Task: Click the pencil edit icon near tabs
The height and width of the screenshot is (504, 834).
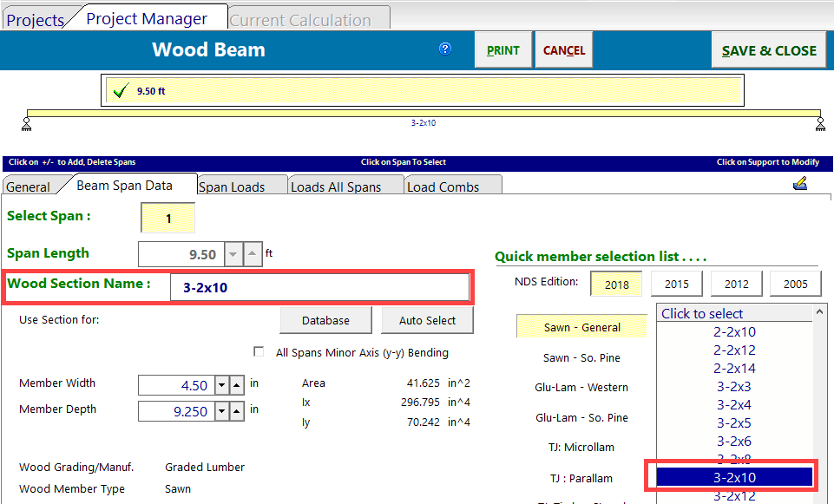Action: tap(800, 184)
